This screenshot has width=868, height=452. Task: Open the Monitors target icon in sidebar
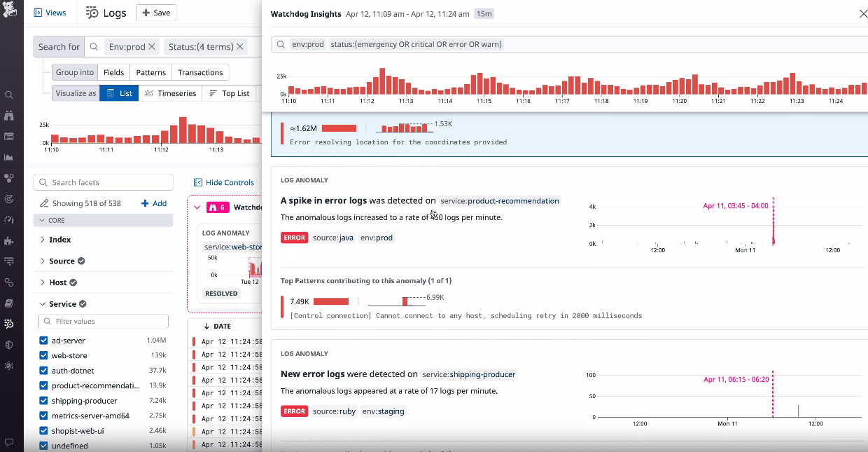point(9,199)
